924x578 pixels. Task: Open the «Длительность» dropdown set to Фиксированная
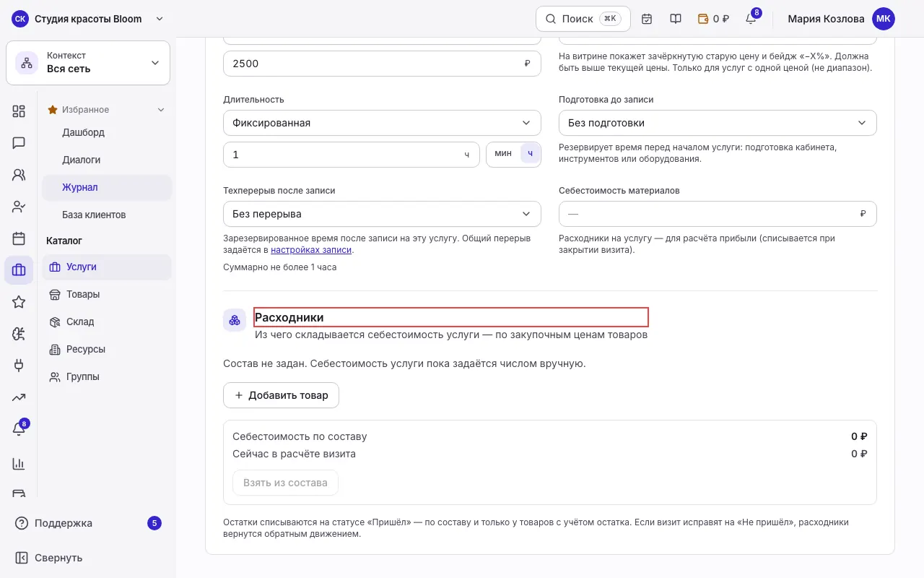[x=382, y=123]
